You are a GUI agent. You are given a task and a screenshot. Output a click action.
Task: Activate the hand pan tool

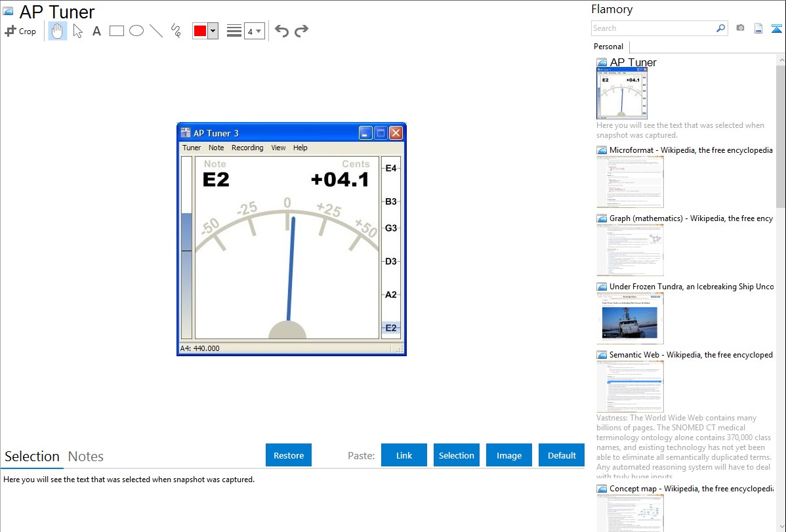(x=57, y=31)
